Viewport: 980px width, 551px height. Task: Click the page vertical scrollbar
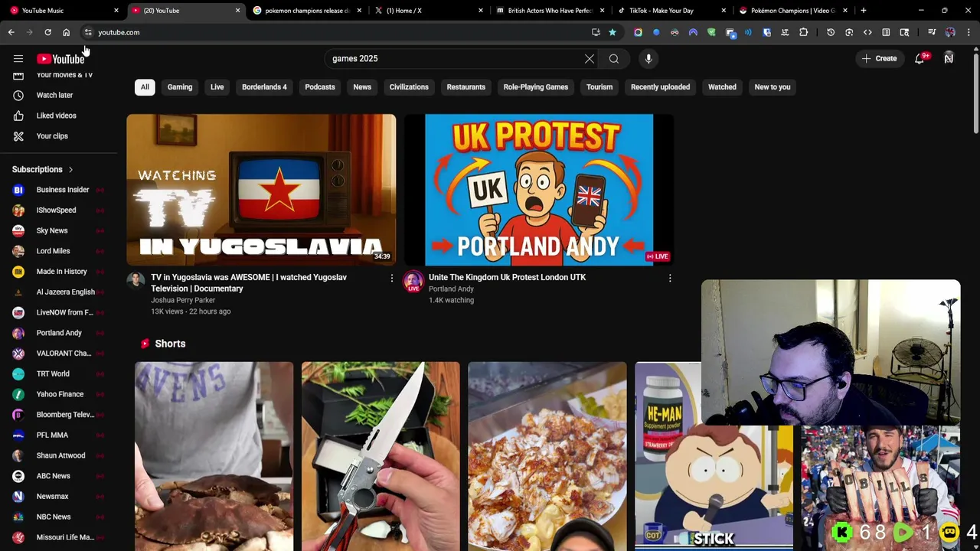[975, 92]
